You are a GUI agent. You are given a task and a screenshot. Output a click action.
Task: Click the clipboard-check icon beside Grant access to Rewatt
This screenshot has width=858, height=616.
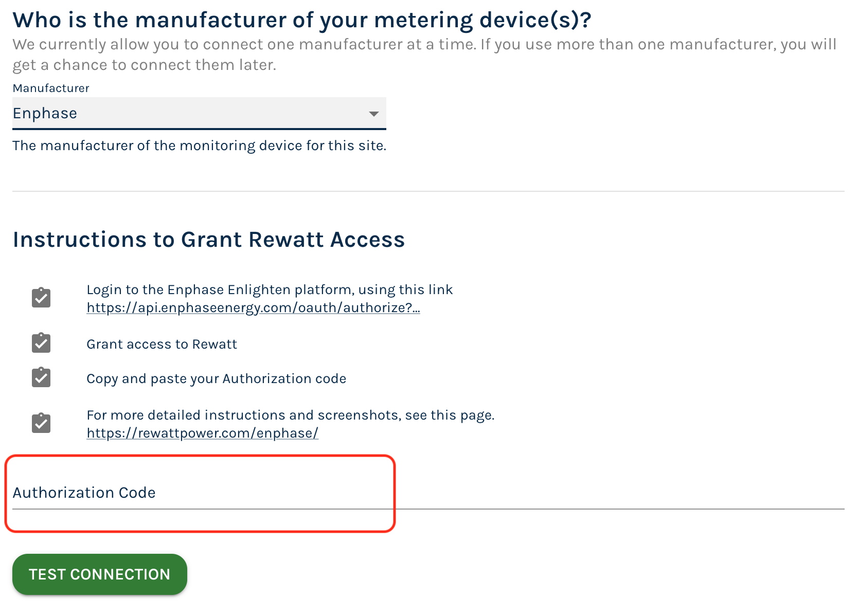click(x=41, y=343)
